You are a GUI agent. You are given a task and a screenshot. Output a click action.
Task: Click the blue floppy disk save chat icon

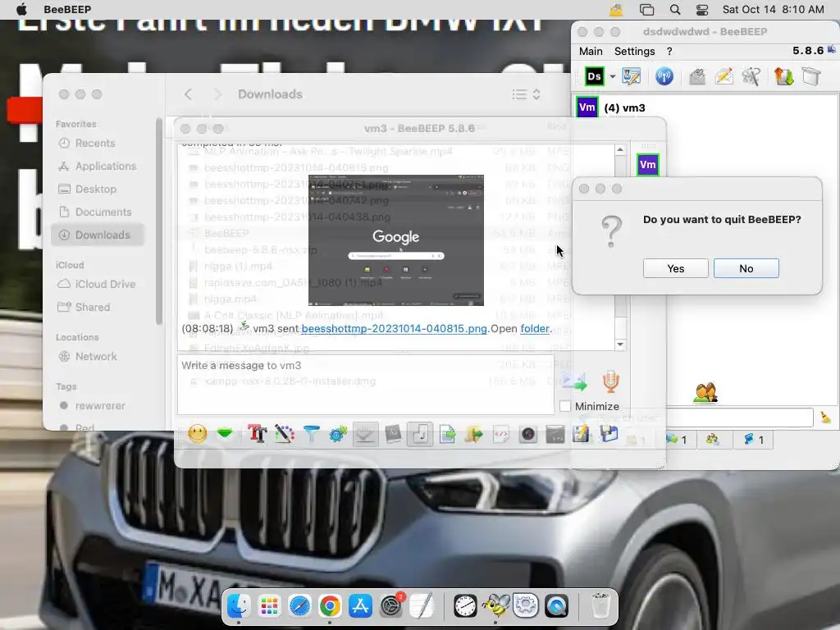609,433
